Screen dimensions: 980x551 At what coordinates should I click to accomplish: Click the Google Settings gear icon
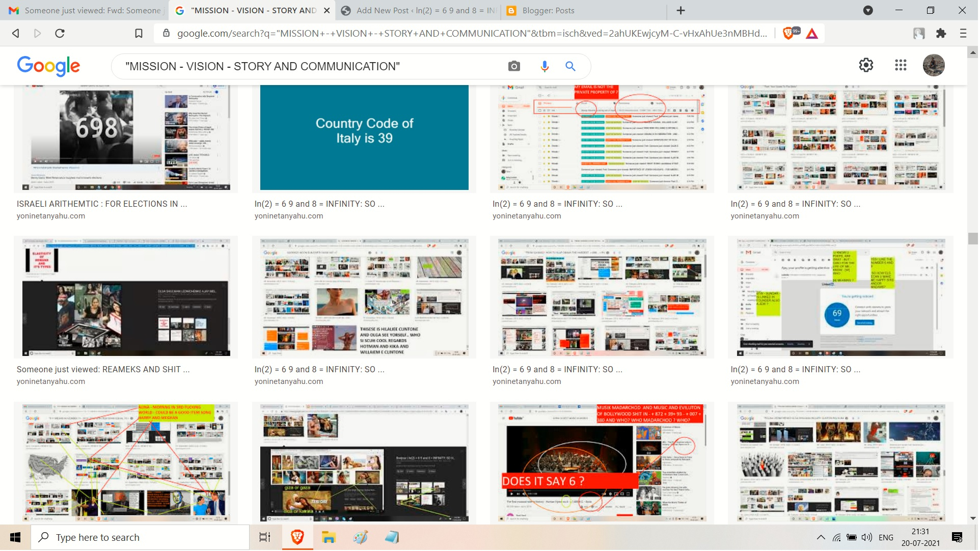point(867,65)
